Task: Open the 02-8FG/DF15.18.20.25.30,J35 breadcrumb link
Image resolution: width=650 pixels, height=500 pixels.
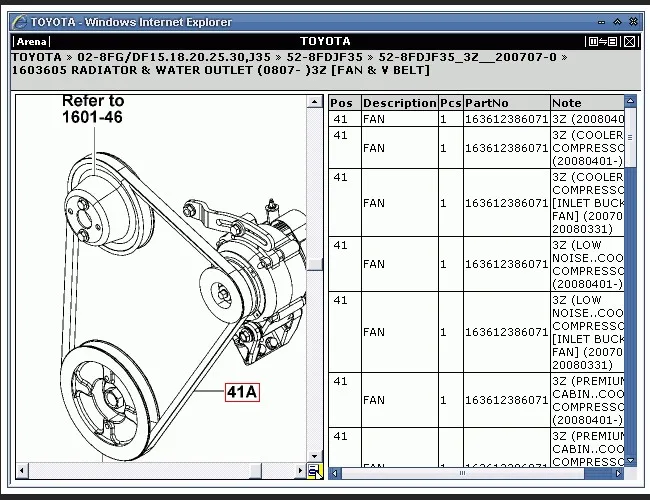Action: (174, 57)
